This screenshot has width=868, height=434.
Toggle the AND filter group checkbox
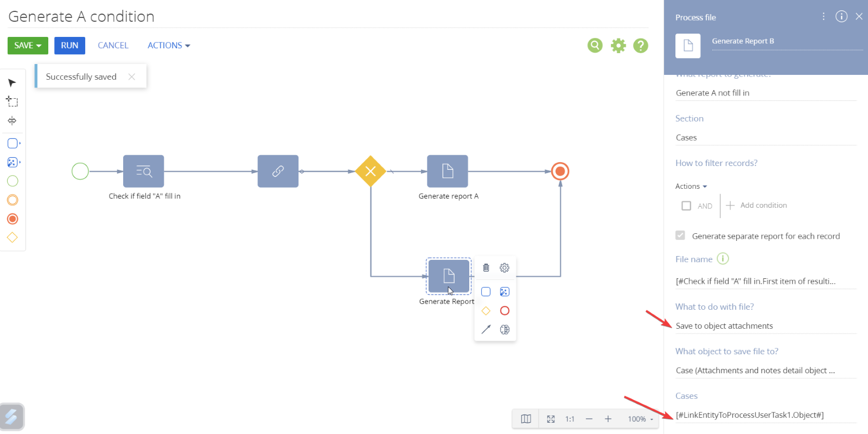click(686, 206)
